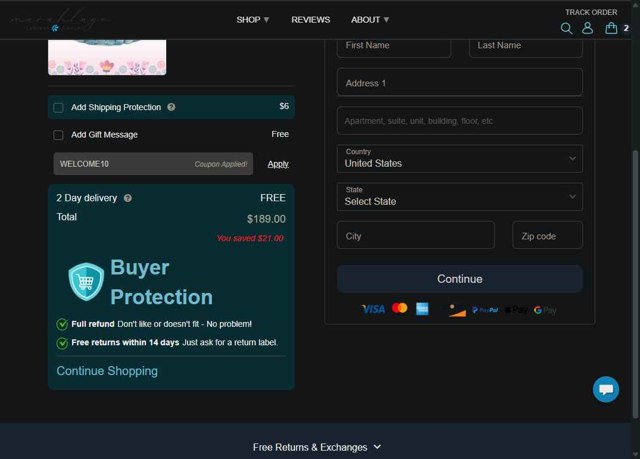Click the Continue button
640x459 pixels.
coord(460,279)
